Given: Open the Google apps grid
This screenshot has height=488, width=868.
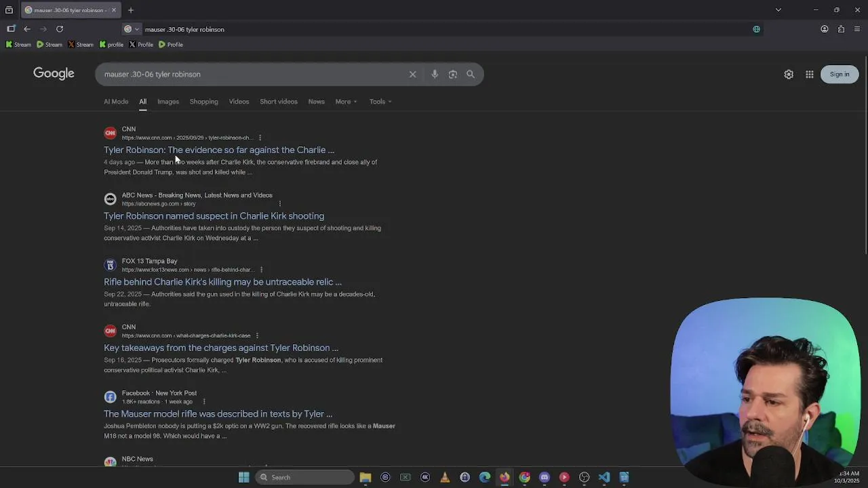Looking at the screenshot, I should click(810, 75).
